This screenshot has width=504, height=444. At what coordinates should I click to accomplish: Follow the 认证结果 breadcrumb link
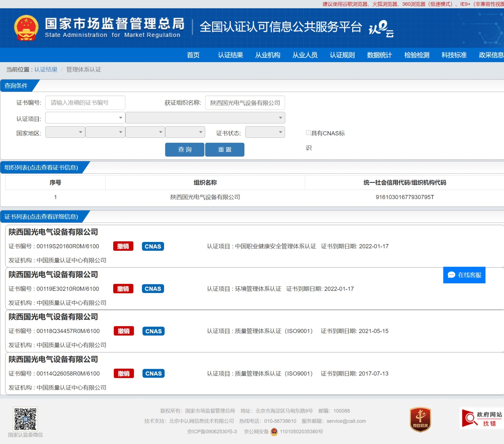pos(46,69)
